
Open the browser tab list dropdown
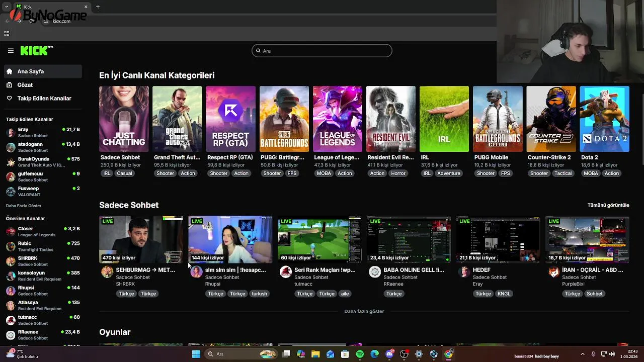[x=6, y=7]
